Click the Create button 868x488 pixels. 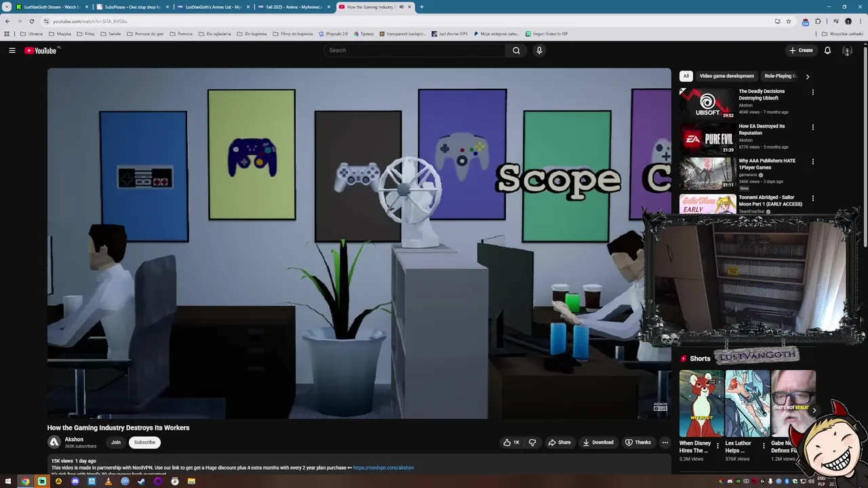coord(801,50)
